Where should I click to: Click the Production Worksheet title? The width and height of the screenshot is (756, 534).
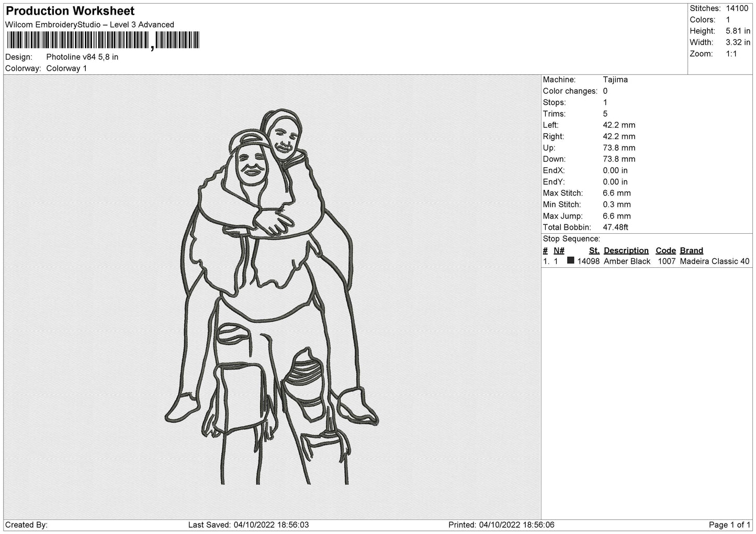pyautogui.click(x=70, y=11)
